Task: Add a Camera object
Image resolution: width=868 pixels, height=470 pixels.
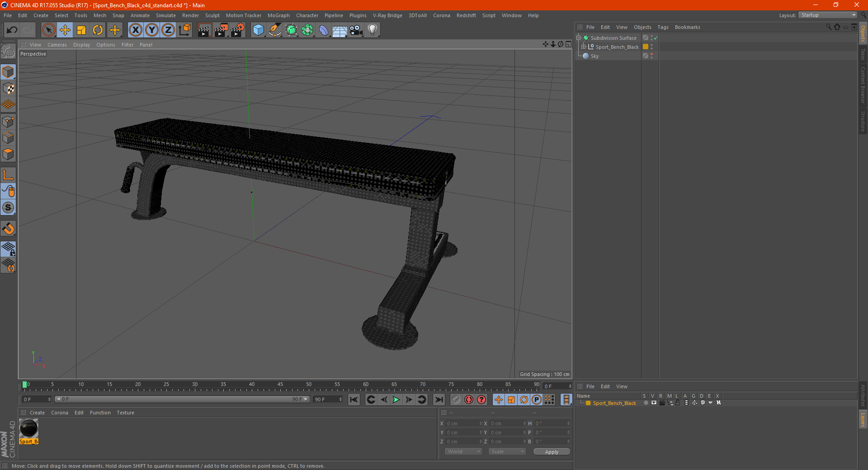Action: (356, 30)
